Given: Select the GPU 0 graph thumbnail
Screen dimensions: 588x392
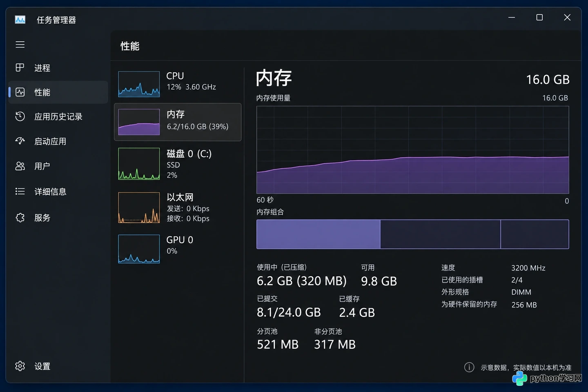Looking at the screenshot, I should tap(139, 249).
